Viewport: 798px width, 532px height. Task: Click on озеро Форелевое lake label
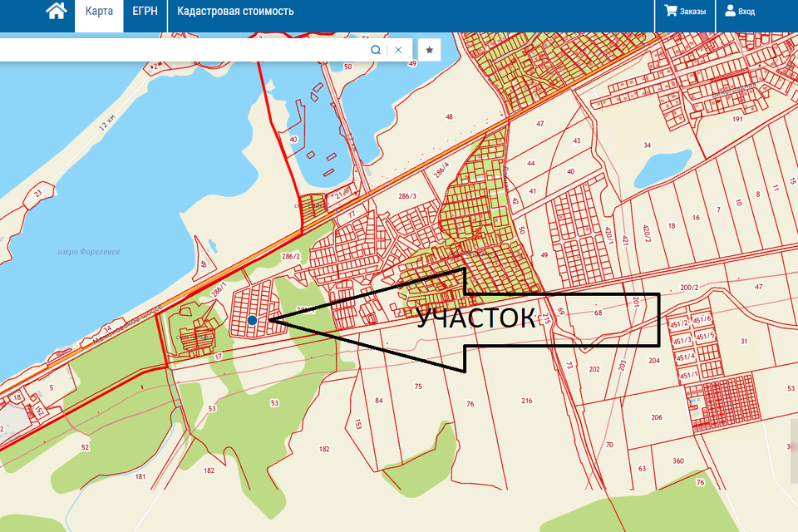tap(89, 253)
